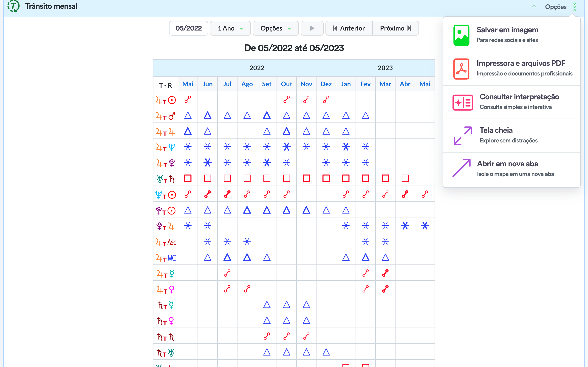Click Jupiter conjunction Sun symbol in Mai 2022
The image size is (588, 367).
(x=188, y=100)
